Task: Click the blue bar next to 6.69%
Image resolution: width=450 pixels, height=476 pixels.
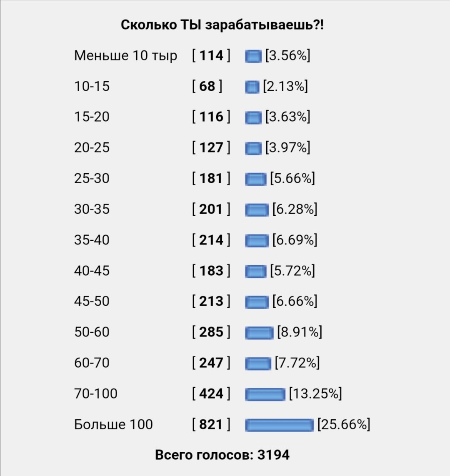Action: [257, 240]
